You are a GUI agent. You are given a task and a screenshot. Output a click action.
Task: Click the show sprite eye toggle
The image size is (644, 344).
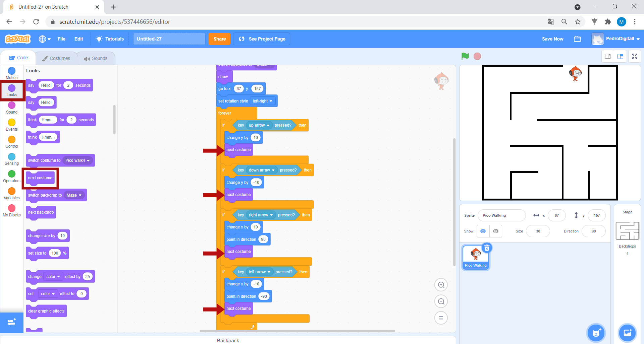483,231
